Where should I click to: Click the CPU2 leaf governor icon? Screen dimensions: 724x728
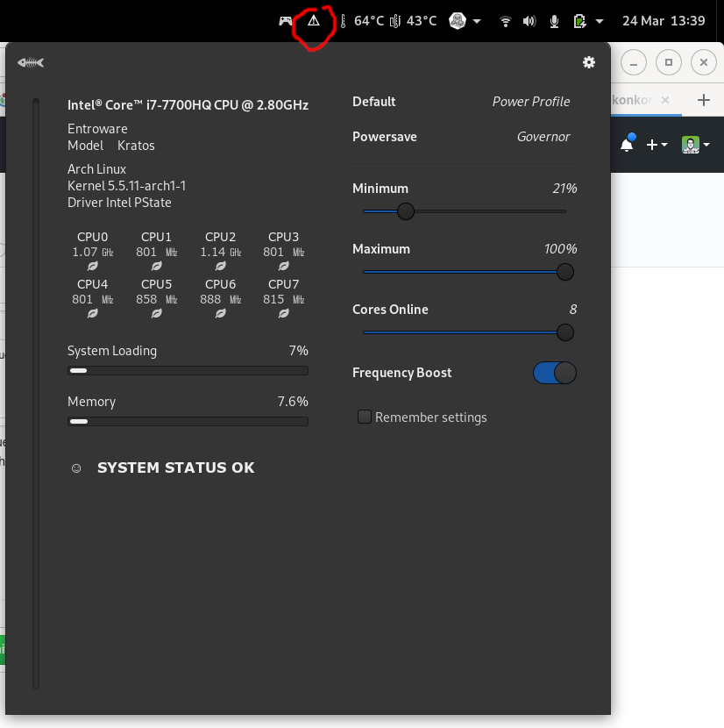(x=221, y=266)
